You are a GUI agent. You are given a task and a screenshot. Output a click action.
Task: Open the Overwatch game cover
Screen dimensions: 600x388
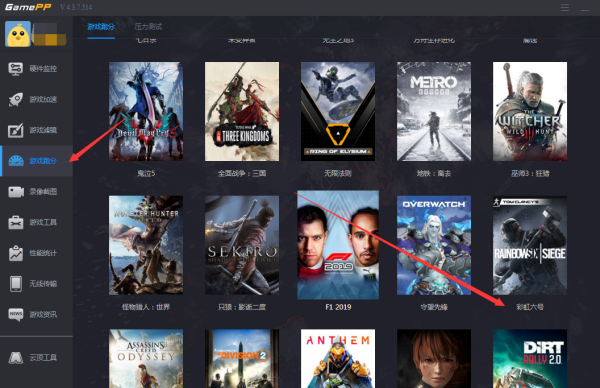click(434, 245)
